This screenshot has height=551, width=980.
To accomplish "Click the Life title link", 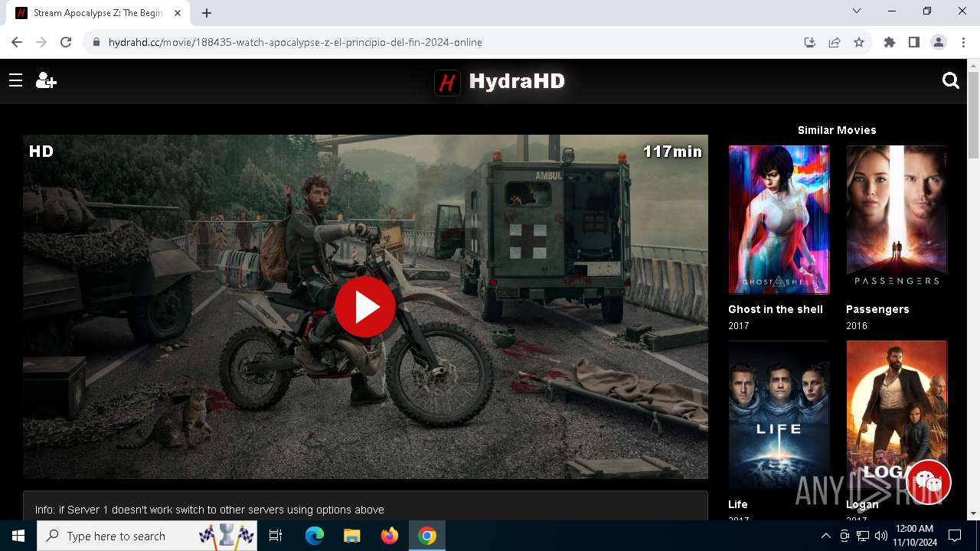I will pos(738,504).
